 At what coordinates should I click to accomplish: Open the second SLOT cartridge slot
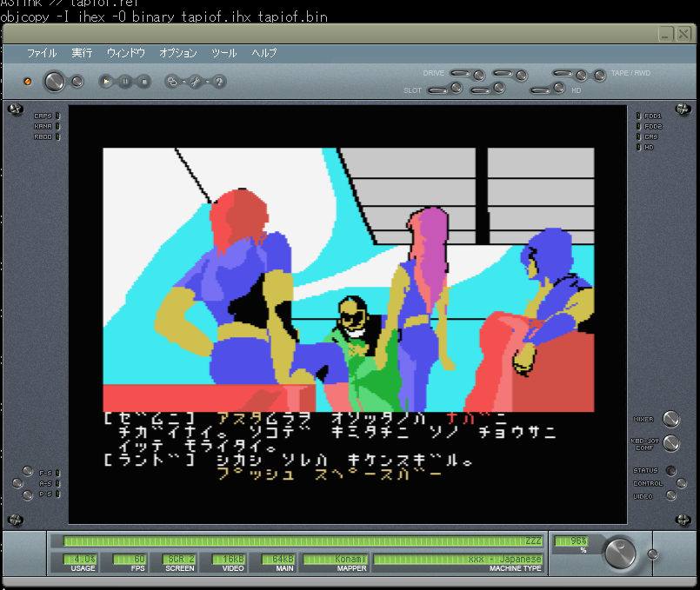481,90
